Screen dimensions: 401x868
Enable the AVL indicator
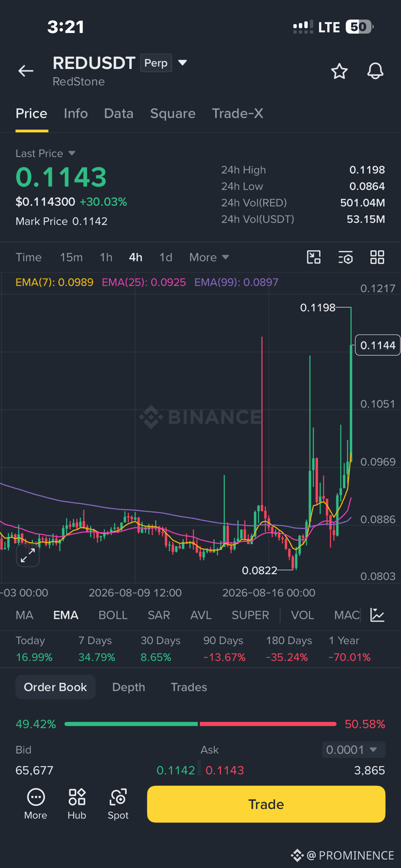point(201,615)
